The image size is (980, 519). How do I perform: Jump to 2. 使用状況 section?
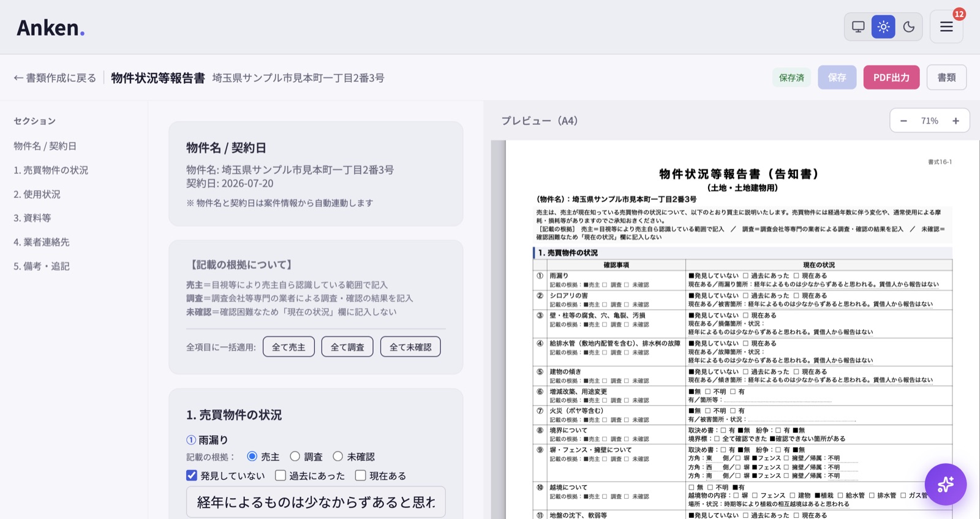pos(37,194)
